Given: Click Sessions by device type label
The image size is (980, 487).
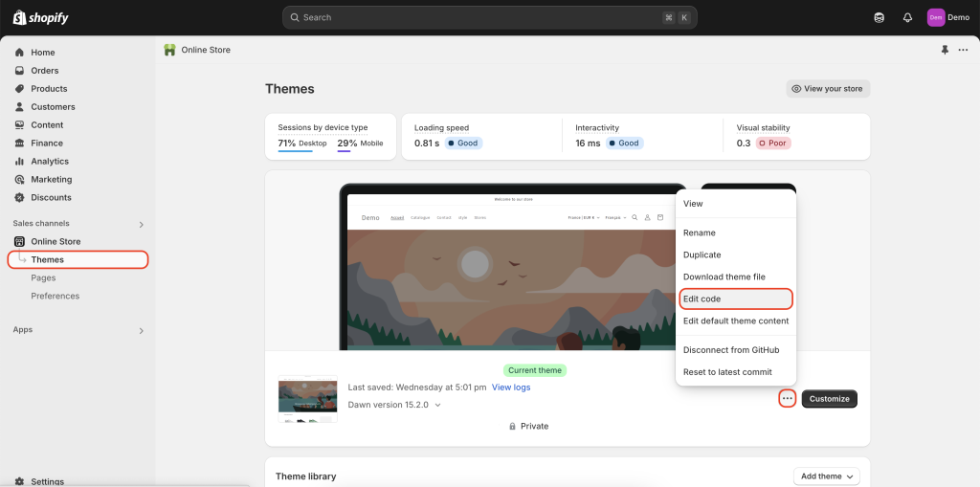Looking at the screenshot, I should tap(323, 127).
